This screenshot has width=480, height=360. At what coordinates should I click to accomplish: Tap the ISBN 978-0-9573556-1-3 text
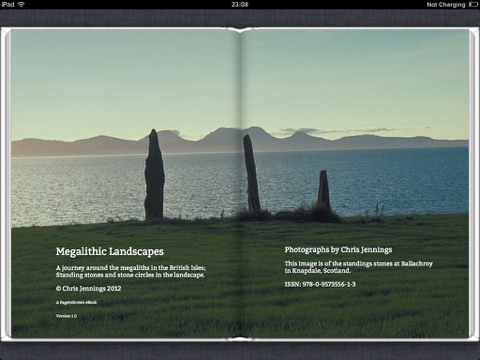pos(320,284)
